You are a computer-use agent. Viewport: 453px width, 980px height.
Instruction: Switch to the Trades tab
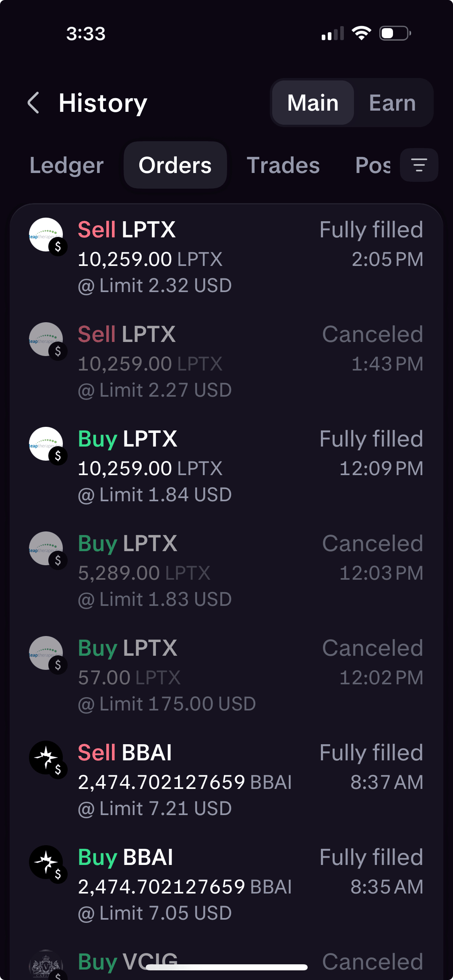283,165
